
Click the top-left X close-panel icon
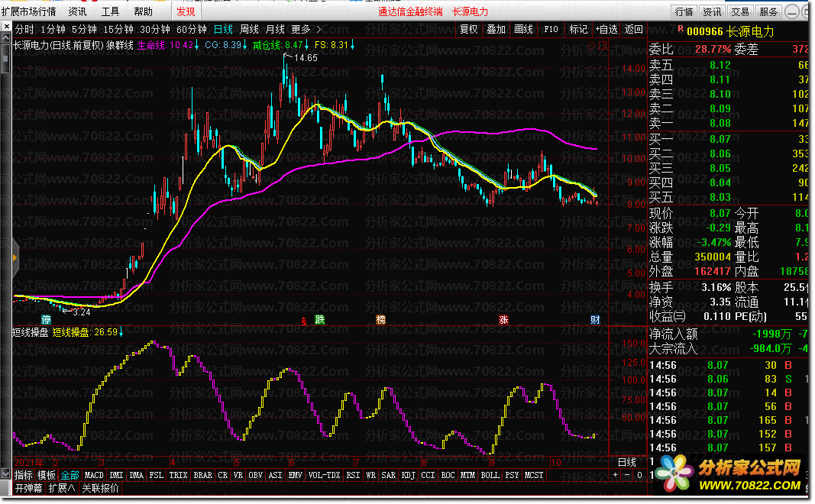click(6, 27)
